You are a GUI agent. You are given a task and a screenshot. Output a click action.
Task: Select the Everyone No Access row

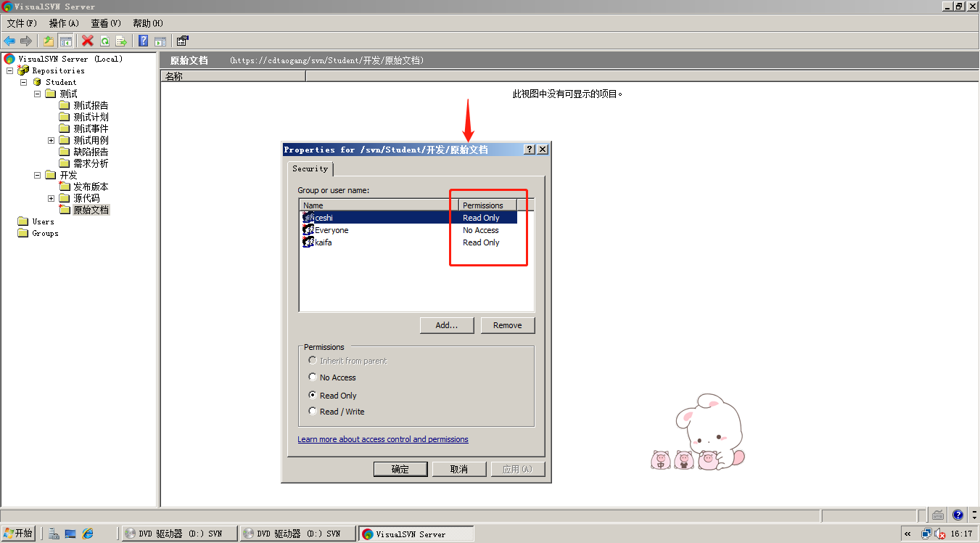pos(408,229)
